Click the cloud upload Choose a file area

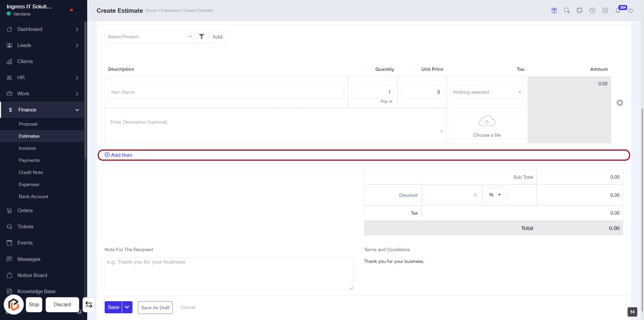[x=487, y=126]
